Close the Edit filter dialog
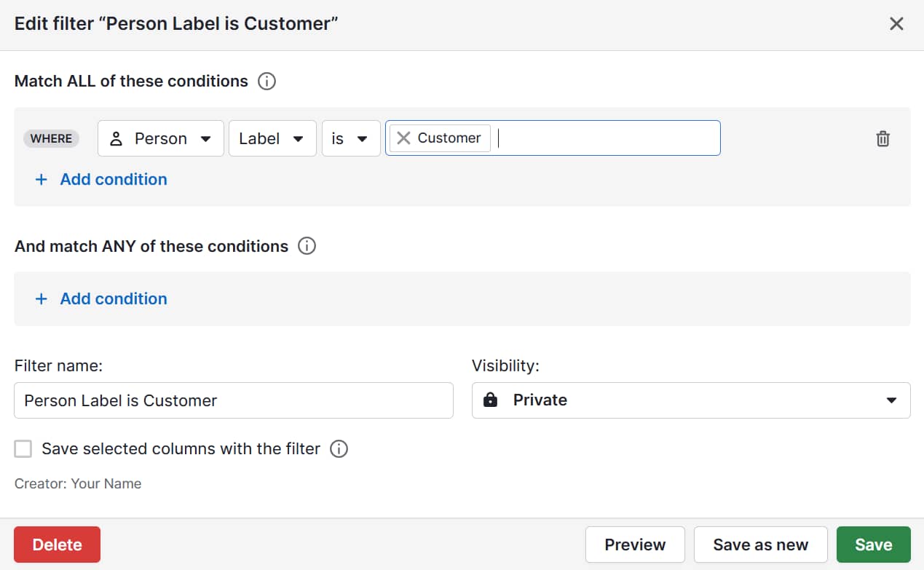The height and width of the screenshot is (570, 924). 896,23
